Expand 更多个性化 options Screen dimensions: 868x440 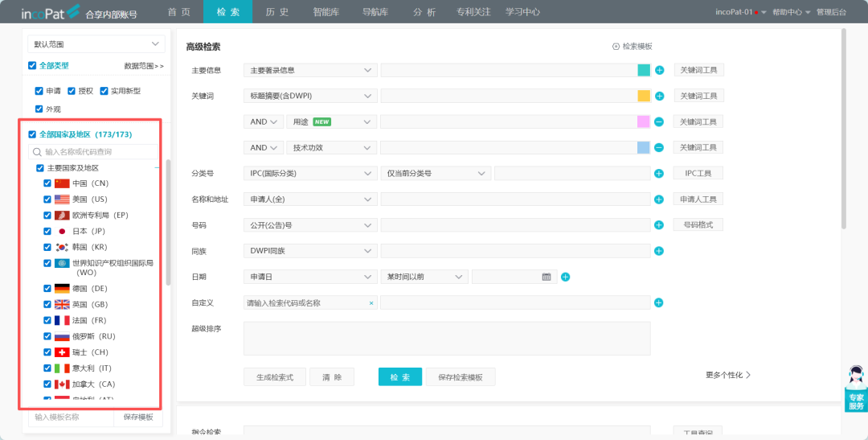click(x=728, y=375)
